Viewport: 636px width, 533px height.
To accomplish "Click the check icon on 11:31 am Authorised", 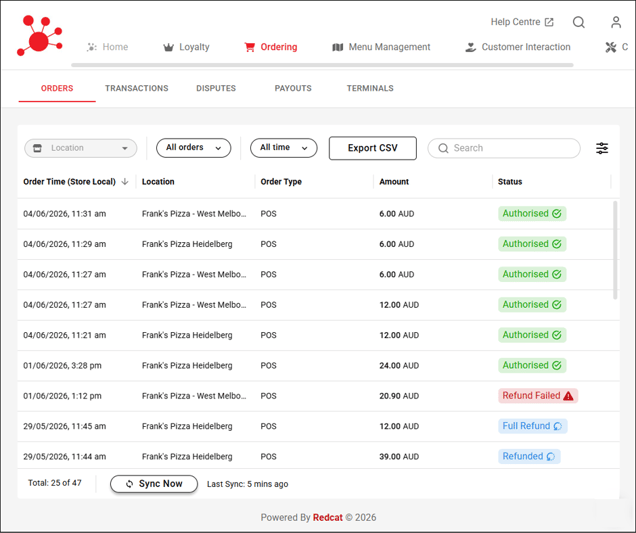I will pyautogui.click(x=557, y=213).
